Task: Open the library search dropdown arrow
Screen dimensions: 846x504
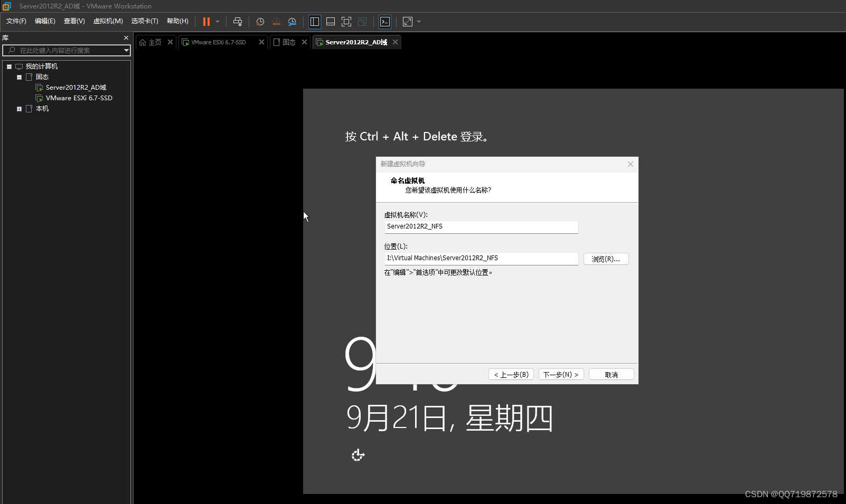Action: (126, 50)
